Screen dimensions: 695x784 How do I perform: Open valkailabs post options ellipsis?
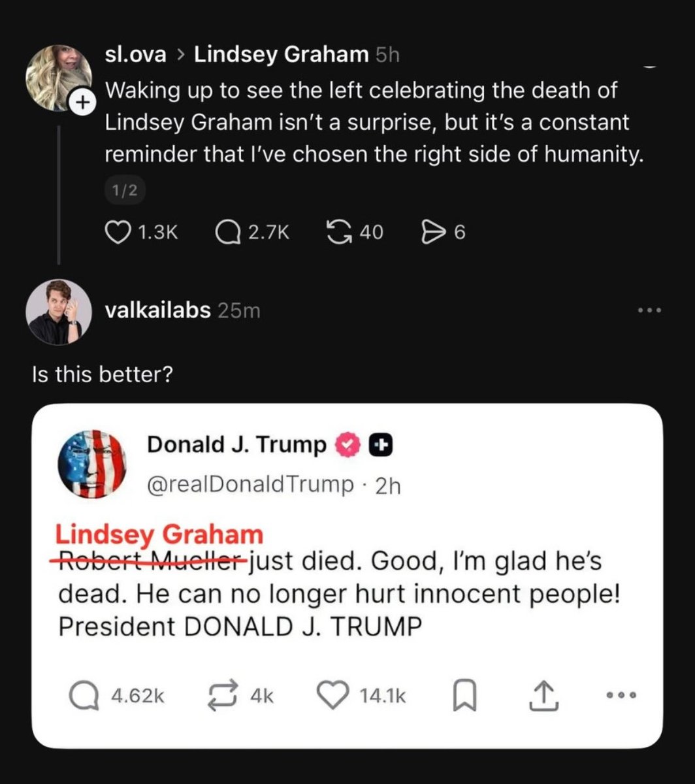pyautogui.click(x=650, y=310)
